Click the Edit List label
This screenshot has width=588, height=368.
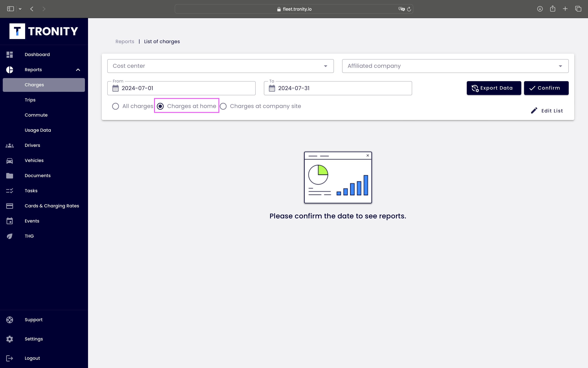pos(552,111)
